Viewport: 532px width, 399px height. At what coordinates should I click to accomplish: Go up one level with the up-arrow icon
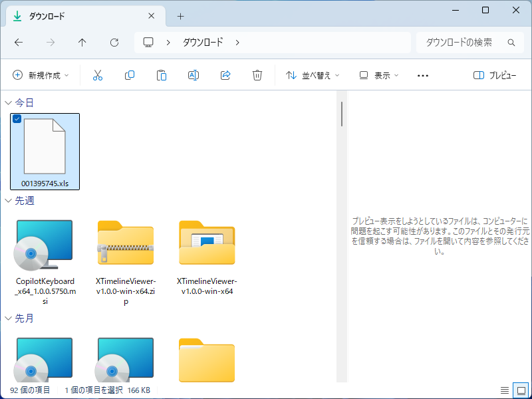click(x=82, y=42)
